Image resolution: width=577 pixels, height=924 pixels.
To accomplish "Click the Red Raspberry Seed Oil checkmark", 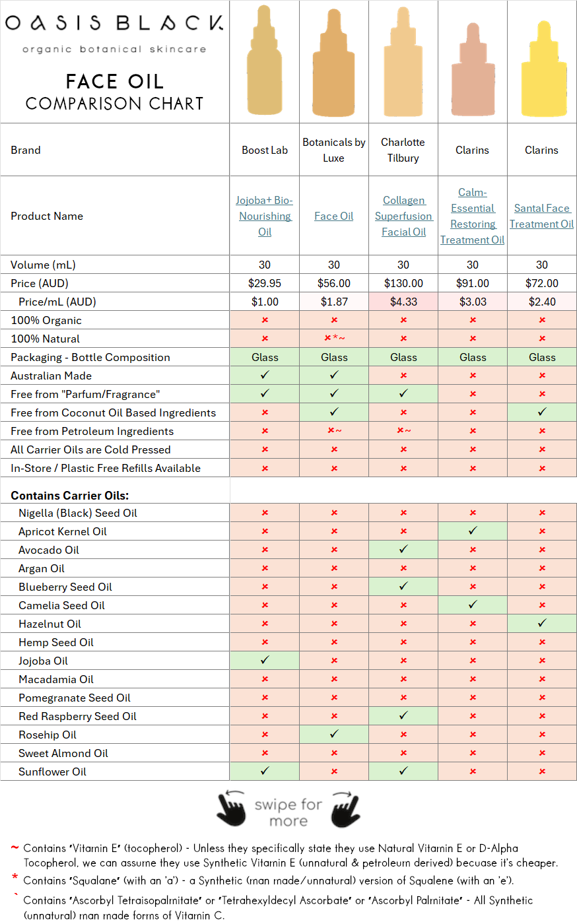I will tap(403, 716).
